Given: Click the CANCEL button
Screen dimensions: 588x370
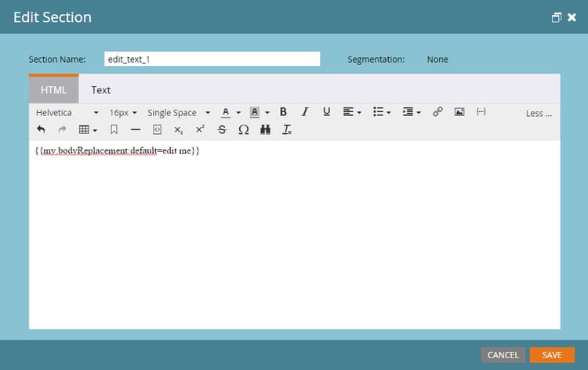Looking at the screenshot, I should pos(503,354).
